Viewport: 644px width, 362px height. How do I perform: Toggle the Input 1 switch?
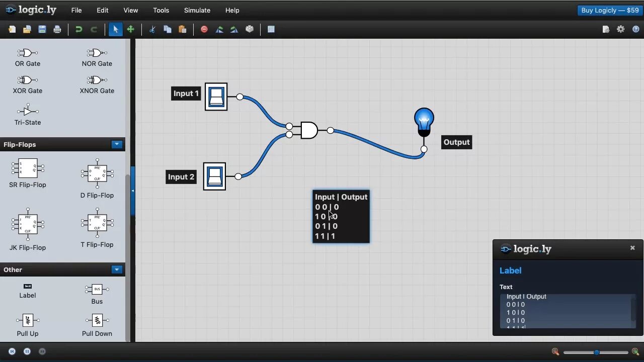(x=216, y=97)
